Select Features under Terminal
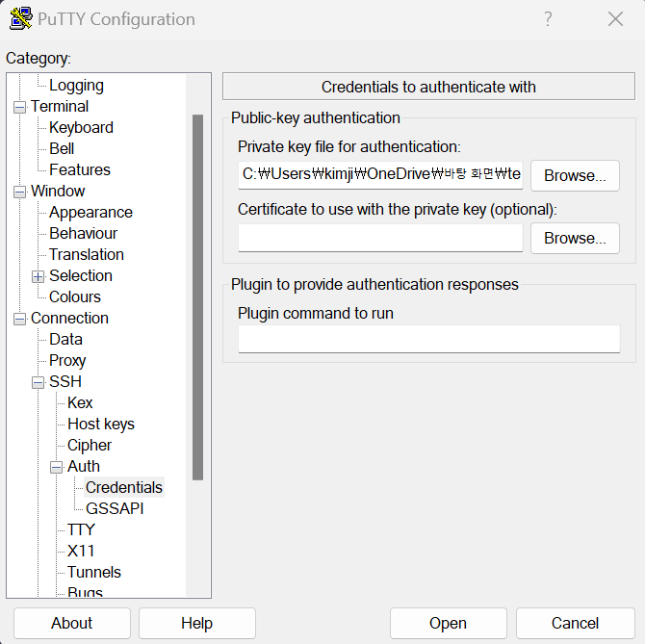Screen dimensions: 645x644 [x=80, y=169]
